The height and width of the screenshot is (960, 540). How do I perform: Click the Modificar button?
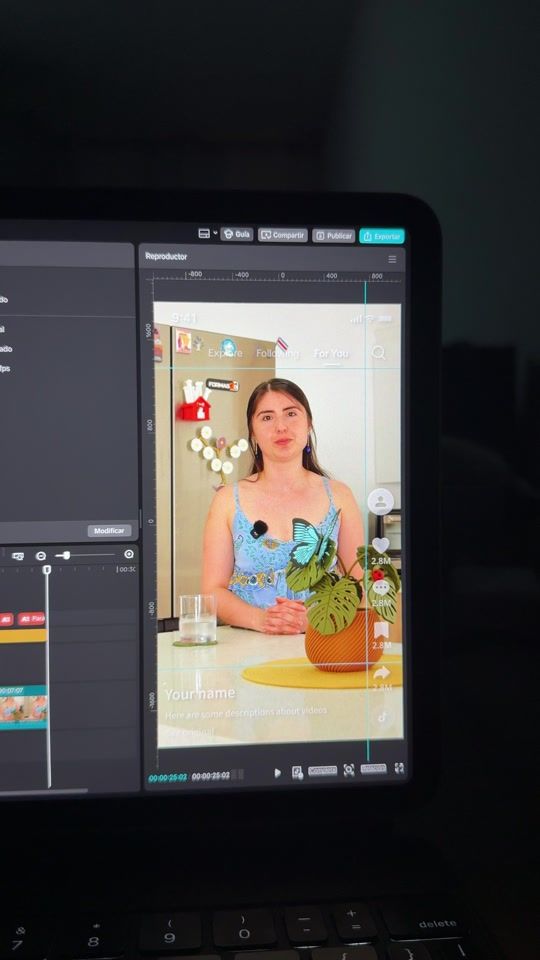click(x=109, y=531)
